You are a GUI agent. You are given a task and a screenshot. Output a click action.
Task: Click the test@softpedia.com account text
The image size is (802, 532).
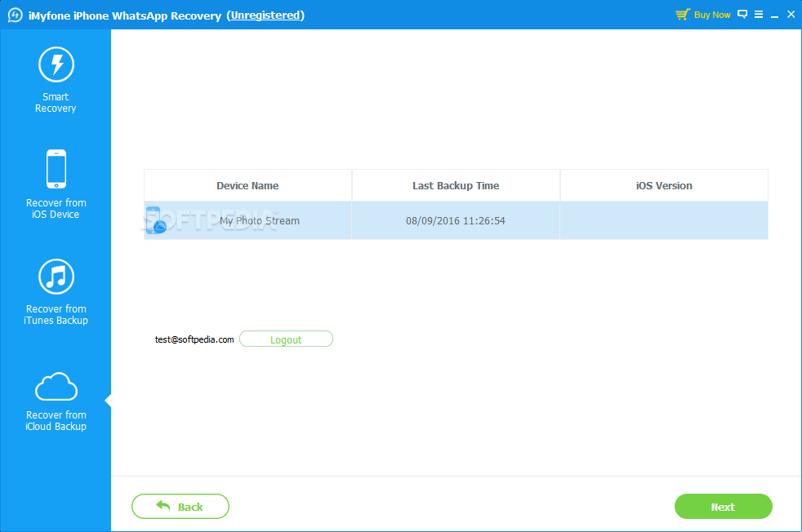(x=194, y=339)
